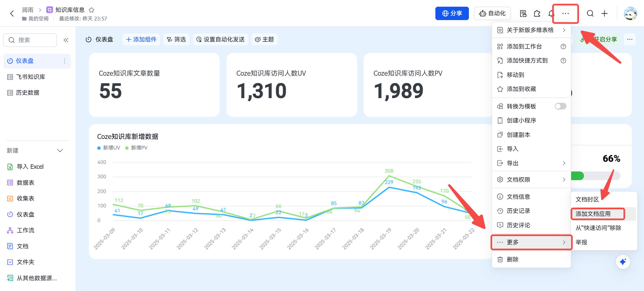
Task: Toggle 新增UV legend in chart
Action: point(109,148)
